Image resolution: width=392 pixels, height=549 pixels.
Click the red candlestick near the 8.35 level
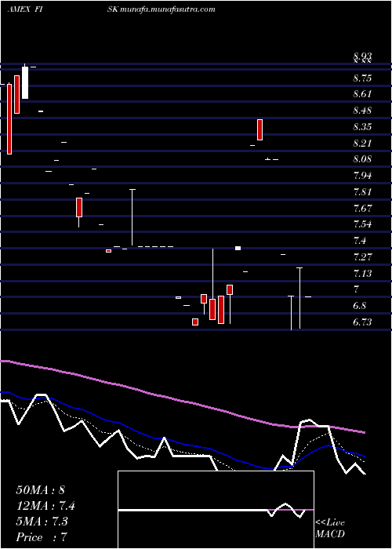tap(260, 129)
